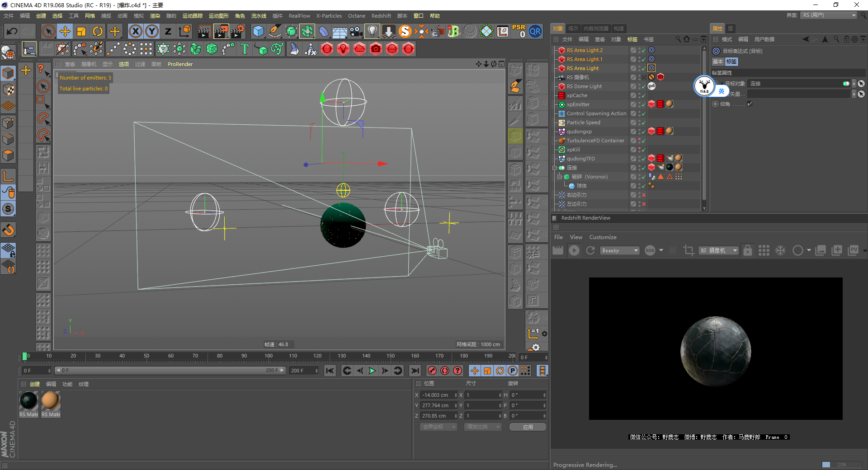Add a Camera object
Screen dimensions: 868x470
[356, 31]
